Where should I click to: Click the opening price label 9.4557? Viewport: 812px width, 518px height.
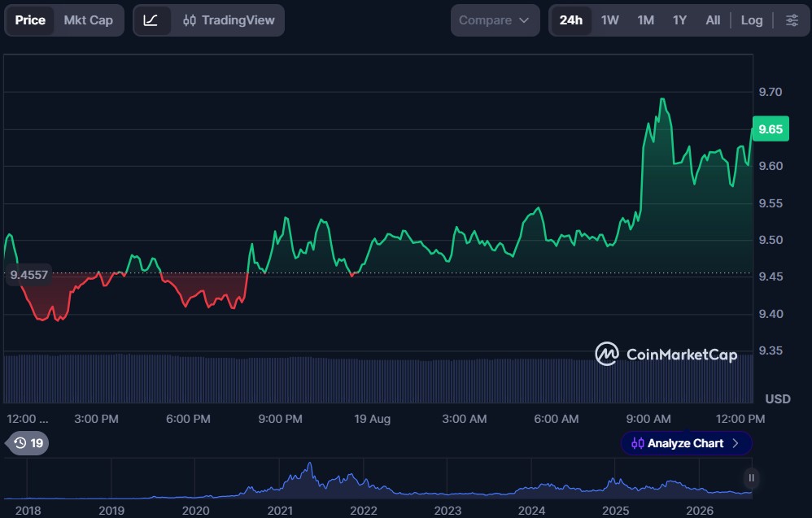click(x=28, y=275)
